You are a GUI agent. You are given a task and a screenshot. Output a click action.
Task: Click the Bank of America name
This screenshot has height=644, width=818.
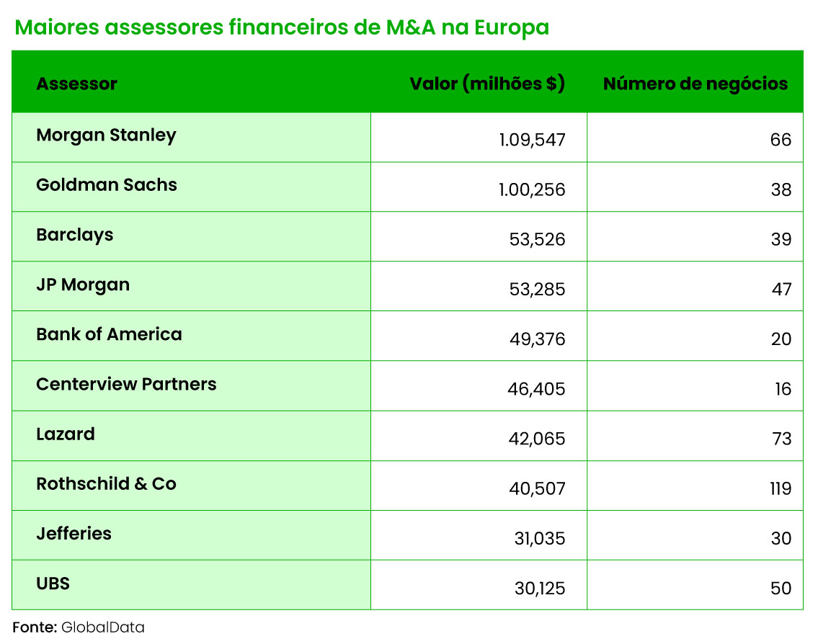[x=109, y=334]
